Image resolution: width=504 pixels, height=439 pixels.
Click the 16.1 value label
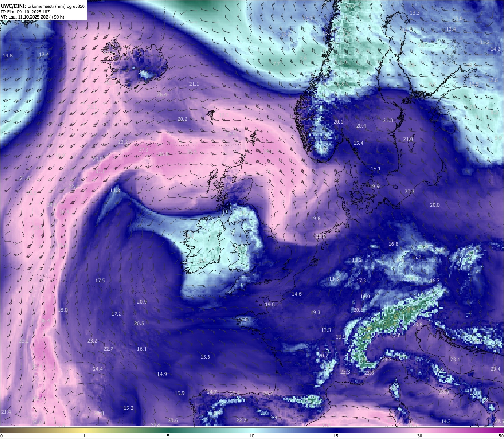click(x=142, y=349)
